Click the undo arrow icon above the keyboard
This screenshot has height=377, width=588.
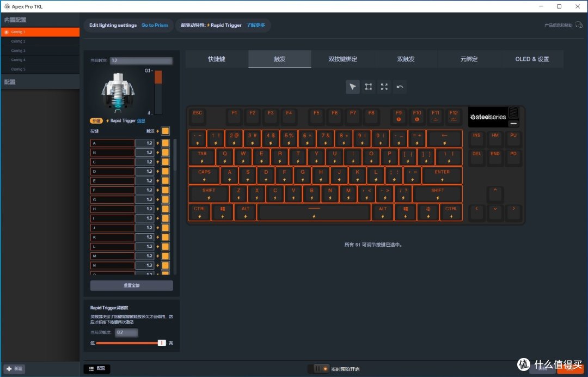click(400, 87)
